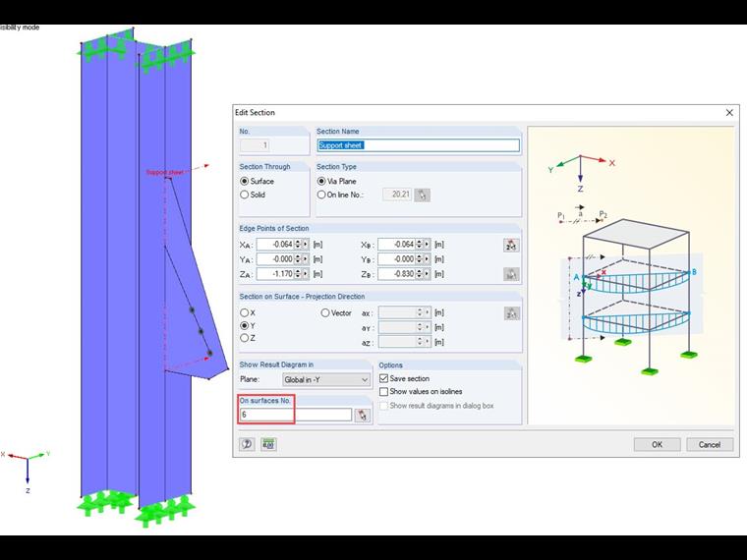Select the Solid radio button
This screenshot has width=747, height=560.
[x=245, y=195]
